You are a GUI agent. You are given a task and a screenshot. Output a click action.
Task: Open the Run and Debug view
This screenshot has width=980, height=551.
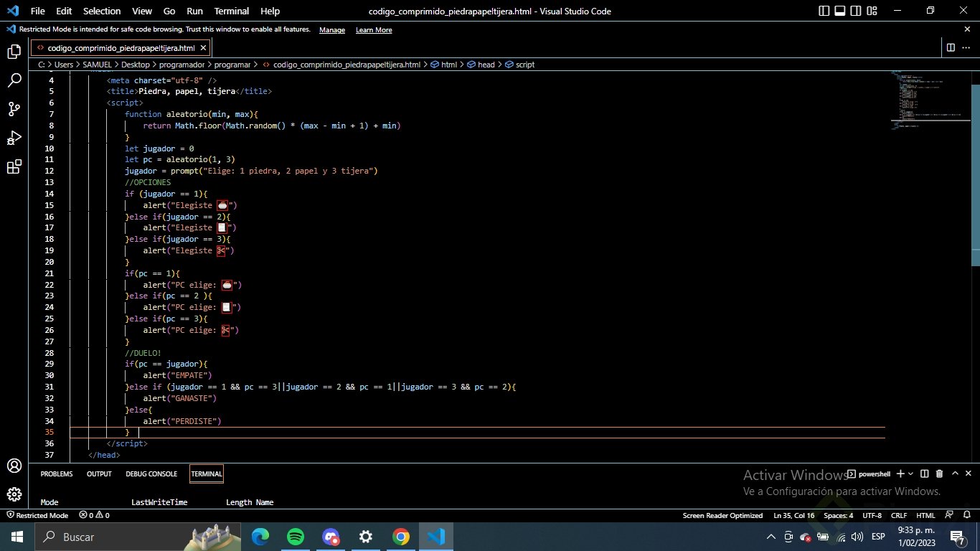click(x=14, y=138)
